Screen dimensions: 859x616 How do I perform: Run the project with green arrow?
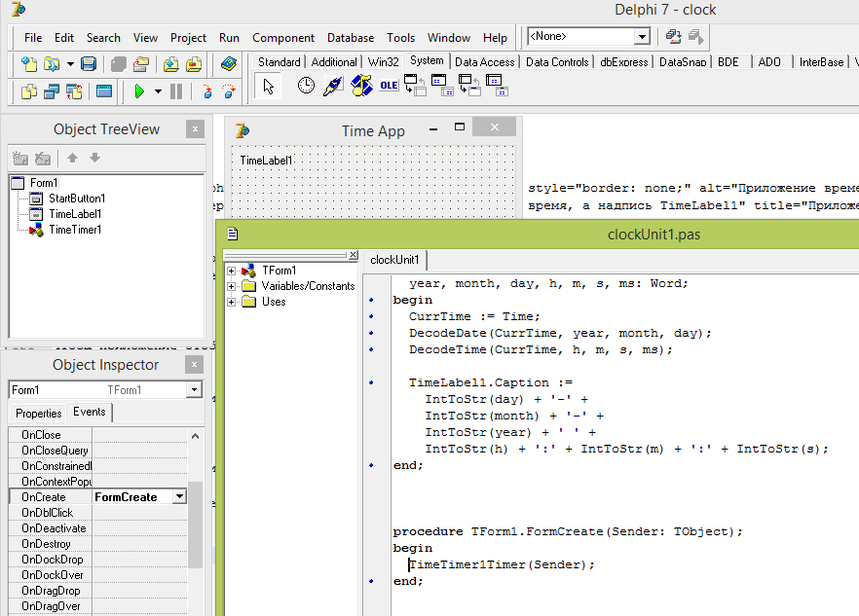point(139,91)
